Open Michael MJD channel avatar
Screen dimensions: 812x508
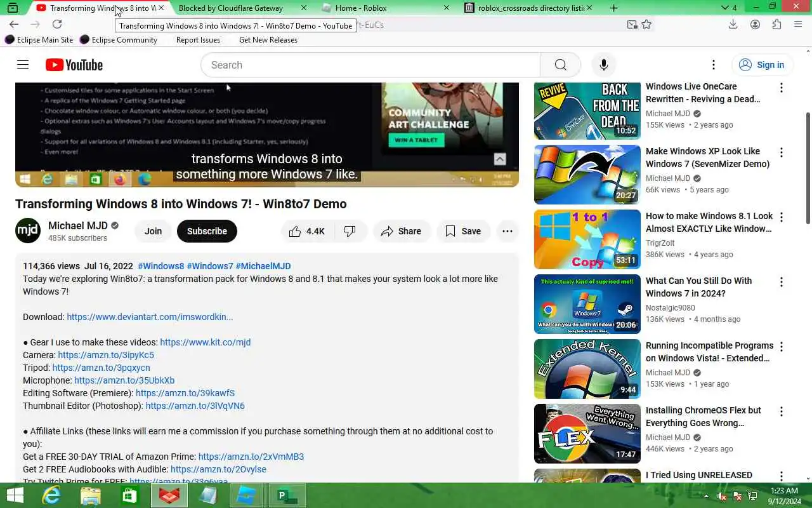click(28, 231)
